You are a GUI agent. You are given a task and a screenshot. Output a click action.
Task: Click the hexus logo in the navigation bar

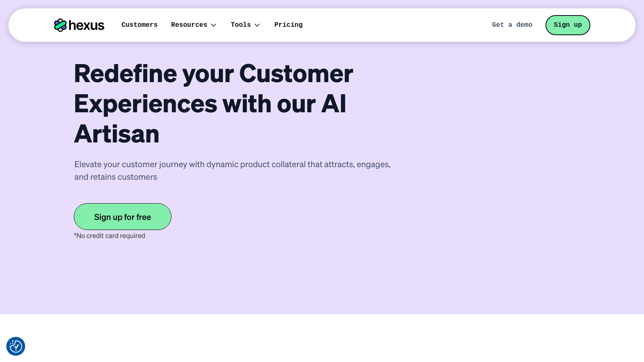[79, 25]
